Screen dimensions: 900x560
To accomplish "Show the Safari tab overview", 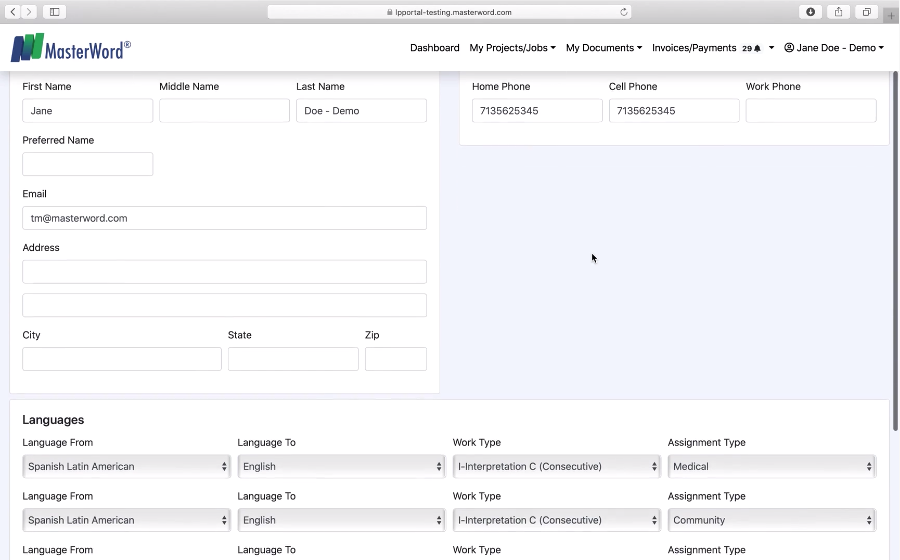I will click(866, 12).
